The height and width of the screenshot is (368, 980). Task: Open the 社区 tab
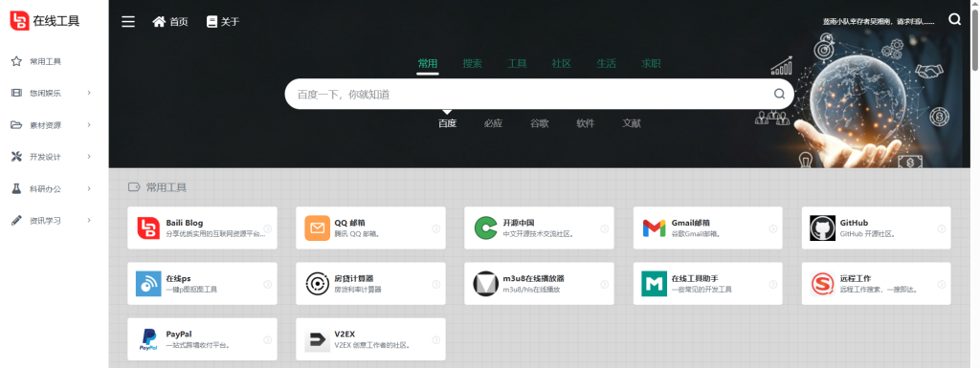(x=561, y=64)
